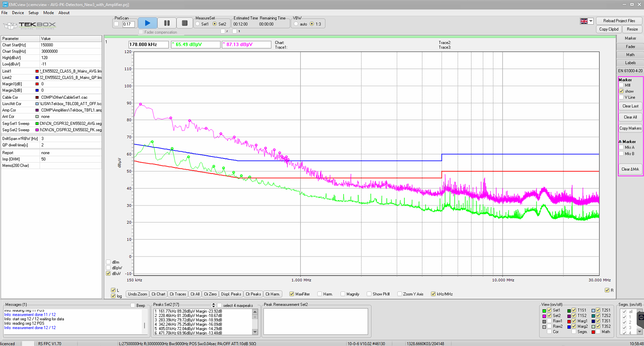Select Set1 as the MeasureSet
Image resolution: width=644 pixels, height=346 pixels.
point(198,24)
